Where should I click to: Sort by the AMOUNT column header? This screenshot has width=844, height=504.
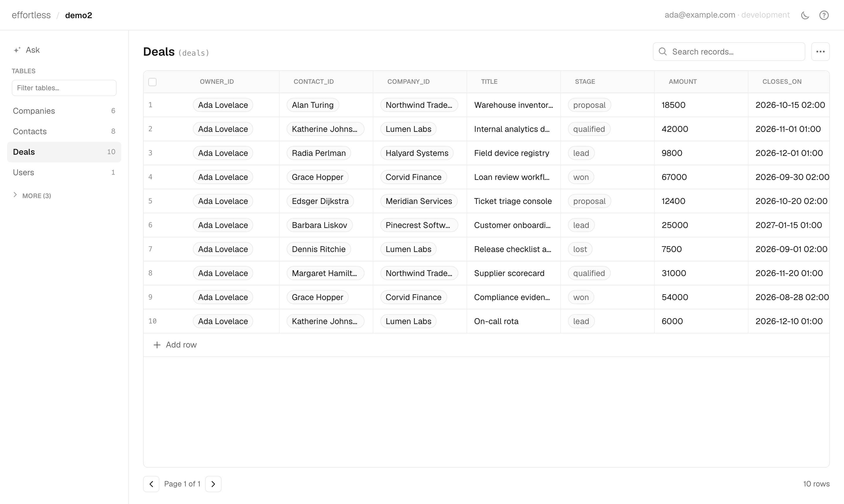682,81
